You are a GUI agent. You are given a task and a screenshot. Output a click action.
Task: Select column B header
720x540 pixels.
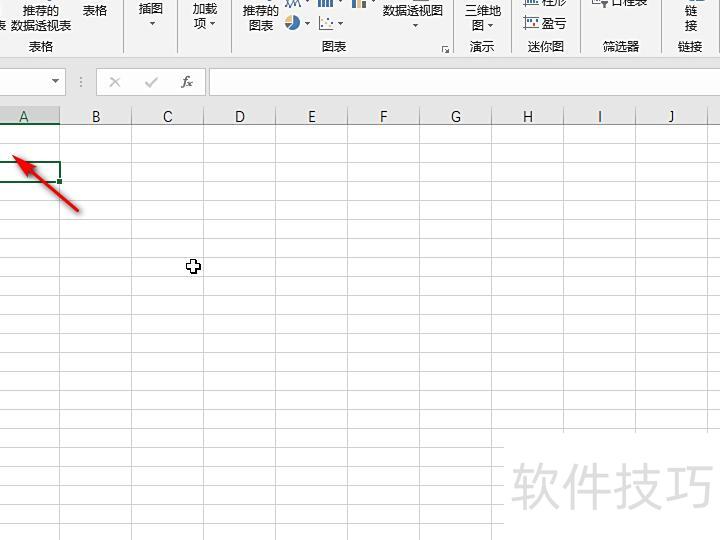click(96, 116)
